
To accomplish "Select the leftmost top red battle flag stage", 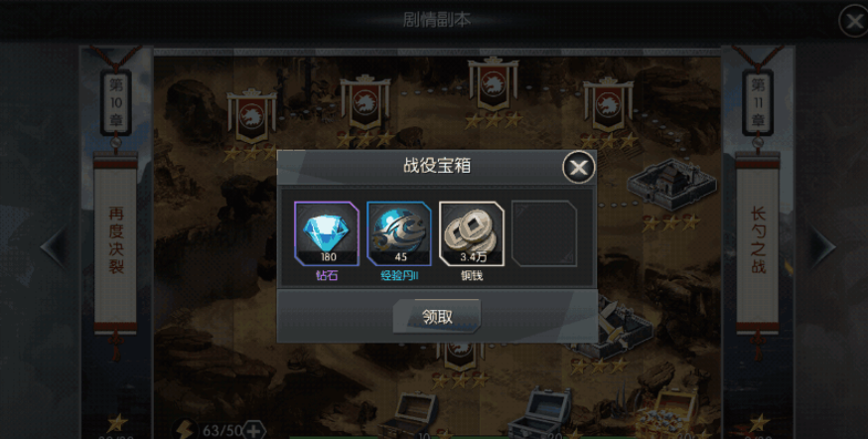I will [252, 117].
